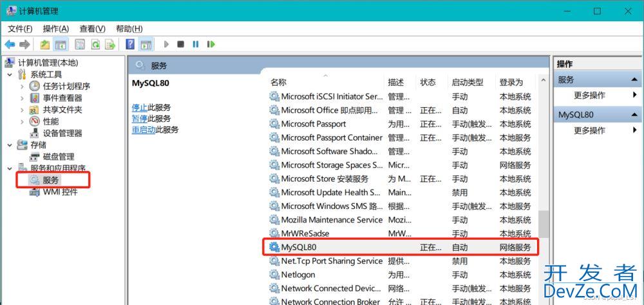Click the Stop Service square icon
644x305 pixels.
tap(180, 44)
